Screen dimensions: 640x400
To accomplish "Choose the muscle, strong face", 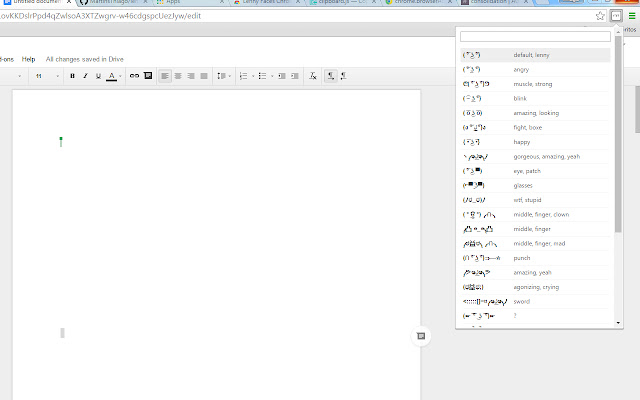I will 535,84.
